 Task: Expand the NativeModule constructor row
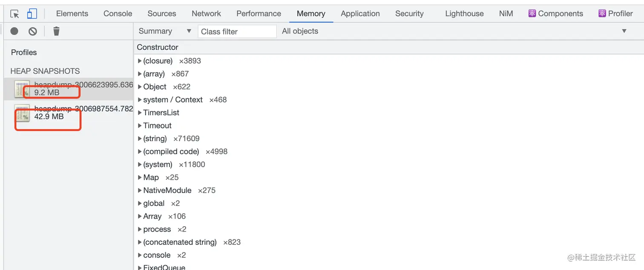coord(140,190)
